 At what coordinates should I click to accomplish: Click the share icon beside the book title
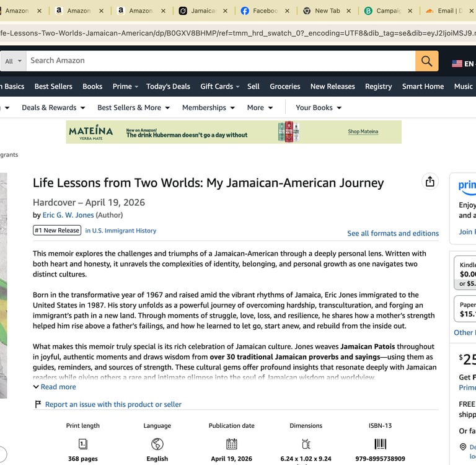click(x=430, y=182)
